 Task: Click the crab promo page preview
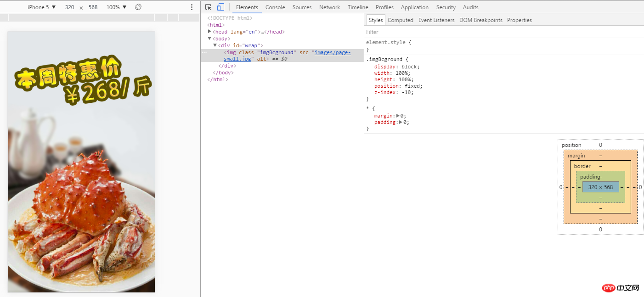point(81,162)
